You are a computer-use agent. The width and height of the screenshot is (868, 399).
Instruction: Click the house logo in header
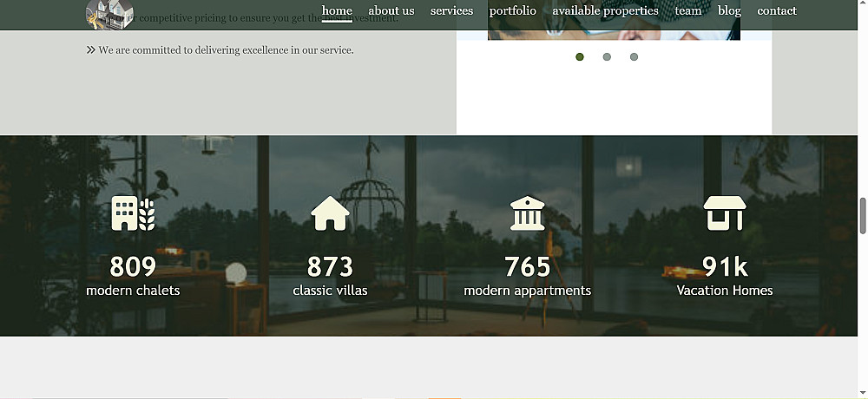[109, 15]
